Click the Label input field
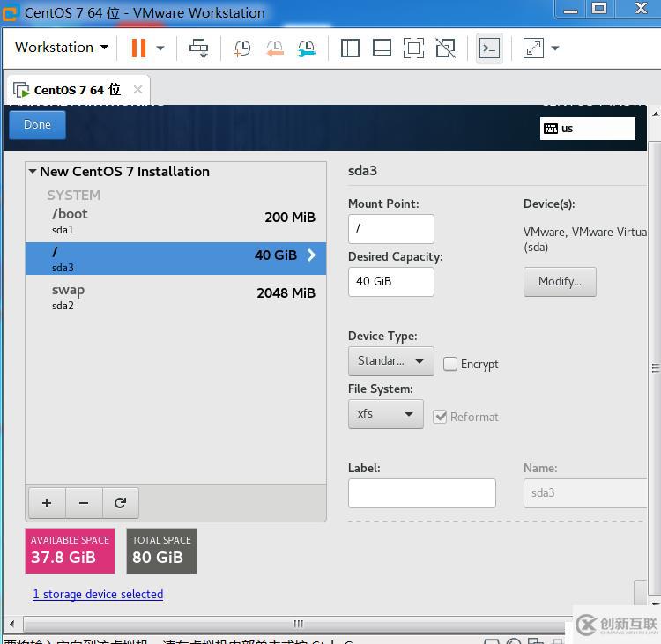 click(421, 493)
